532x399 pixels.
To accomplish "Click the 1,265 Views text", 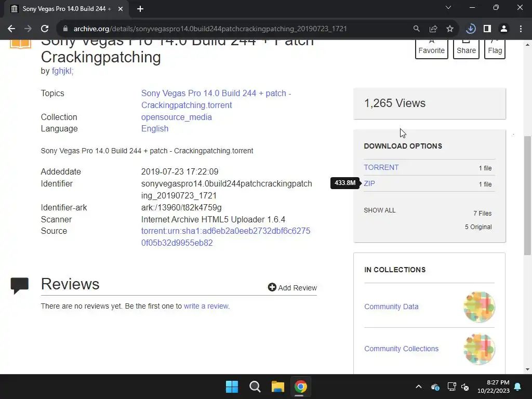I will 395,103.
